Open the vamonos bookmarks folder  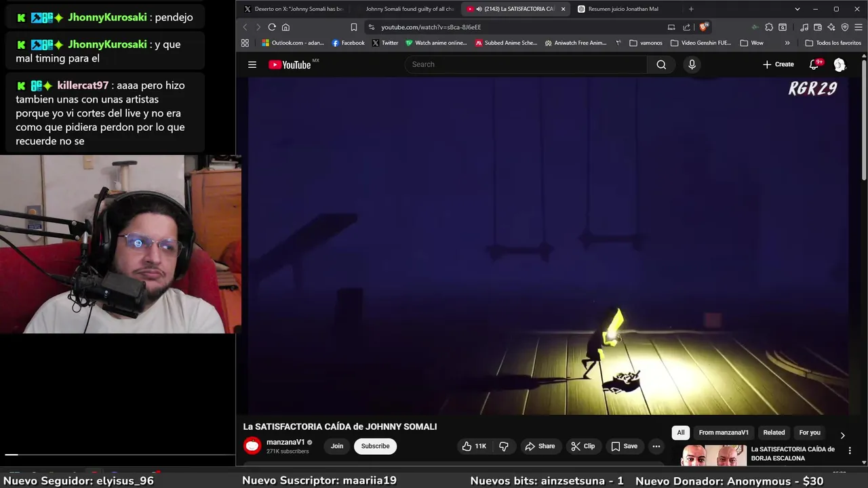[646, 43]
